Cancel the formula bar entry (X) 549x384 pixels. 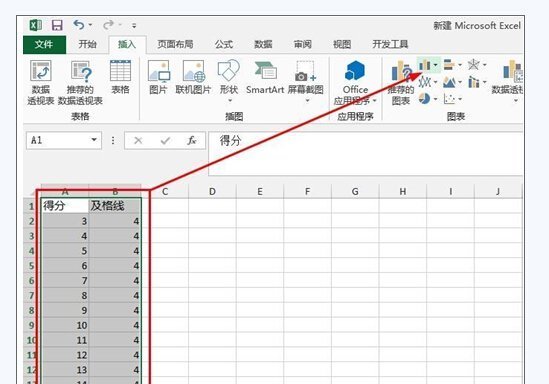point(138,140)
